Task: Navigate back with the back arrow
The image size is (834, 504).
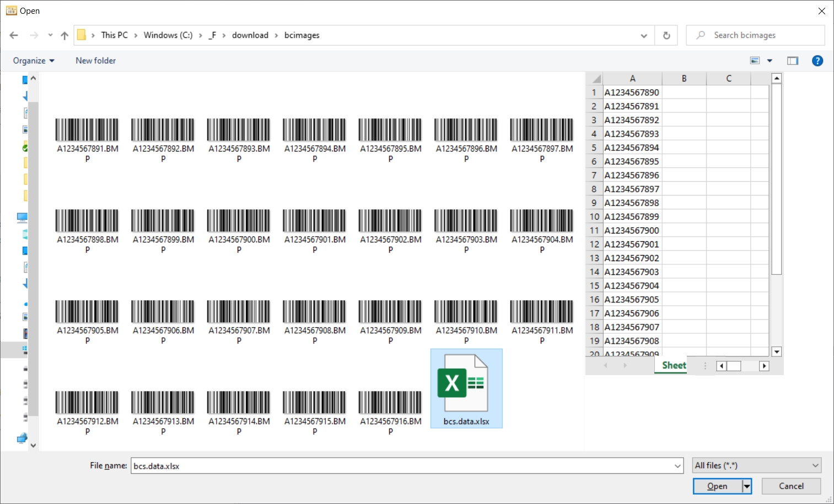Action: tap(13, 35)
